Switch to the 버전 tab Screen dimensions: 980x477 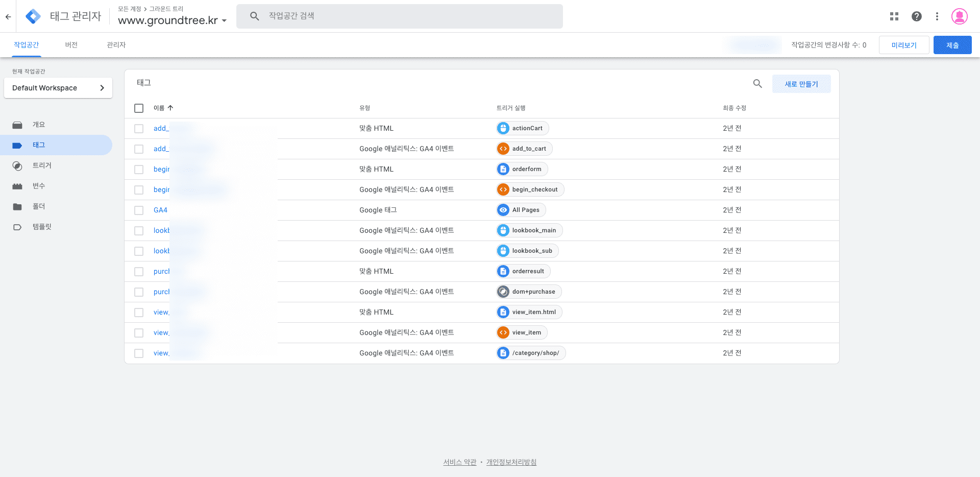coord(71,45)
